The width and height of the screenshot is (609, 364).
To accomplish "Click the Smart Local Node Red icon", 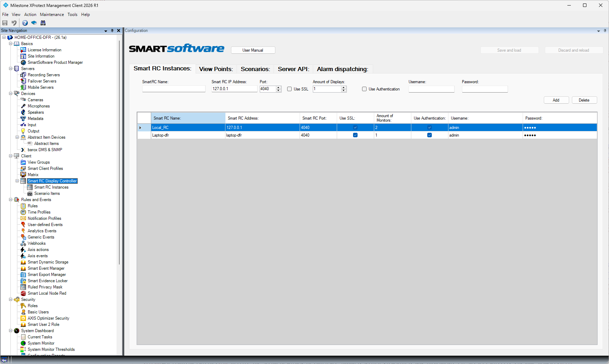I will click(23, 293).
